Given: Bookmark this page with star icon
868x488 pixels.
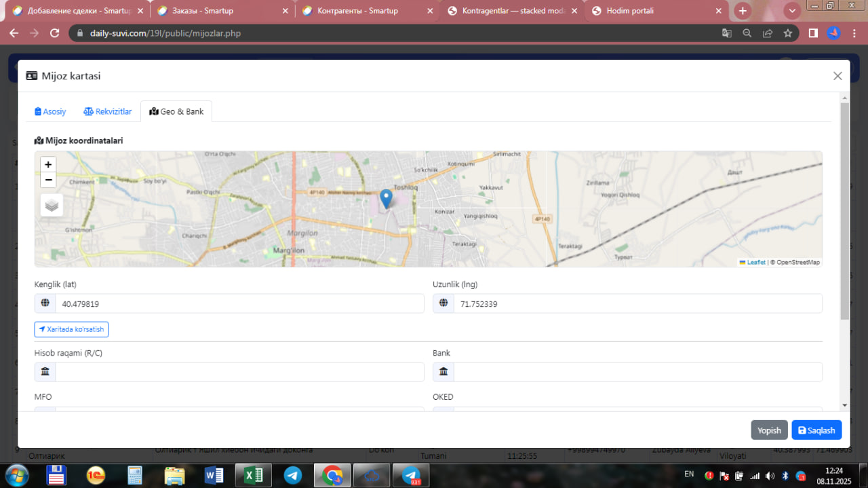Looking at the screenshot, I should click(787, 33).
